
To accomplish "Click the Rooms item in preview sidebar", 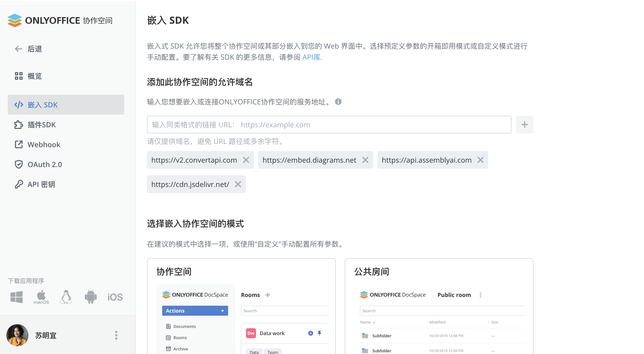I will pos(177,337).
